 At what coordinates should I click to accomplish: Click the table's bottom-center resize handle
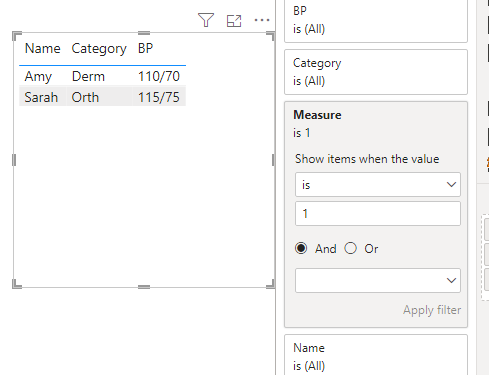144,287
